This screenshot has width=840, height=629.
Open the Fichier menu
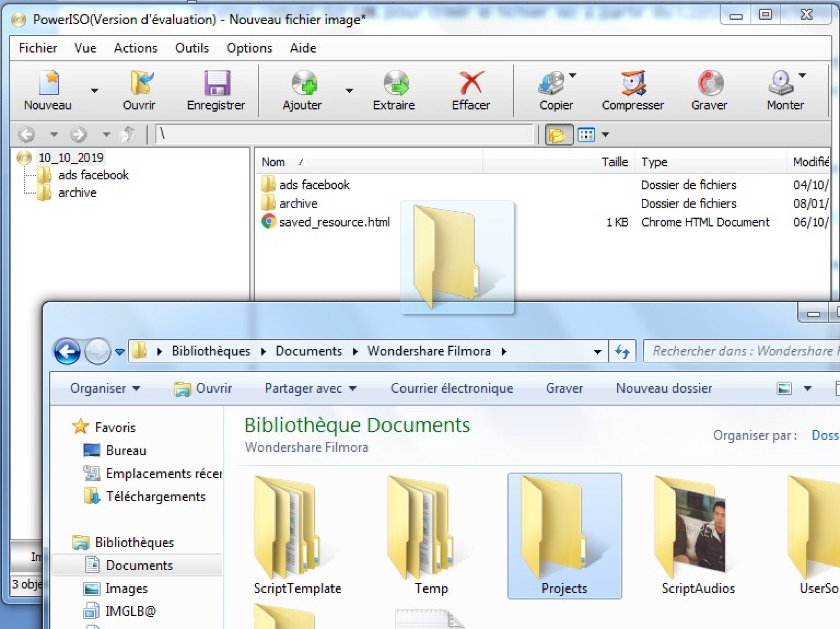pyautogui.click(x=38, y=48)
